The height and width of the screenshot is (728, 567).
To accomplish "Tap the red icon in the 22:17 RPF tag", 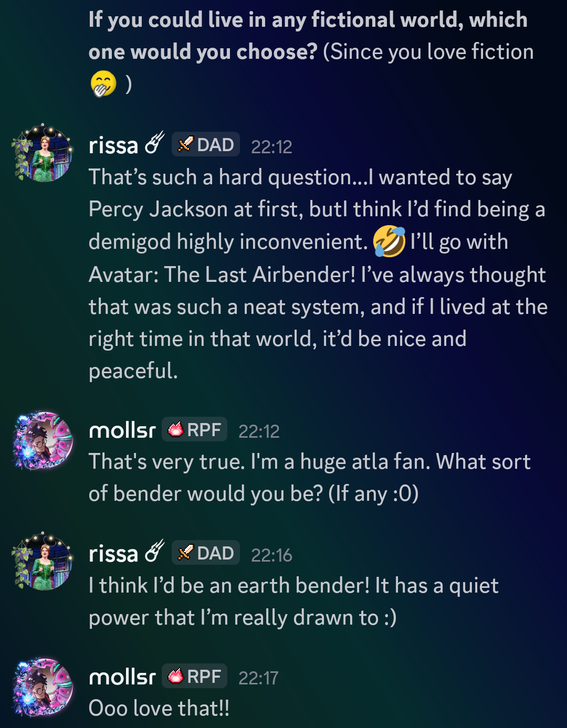I will coord(176,677).
